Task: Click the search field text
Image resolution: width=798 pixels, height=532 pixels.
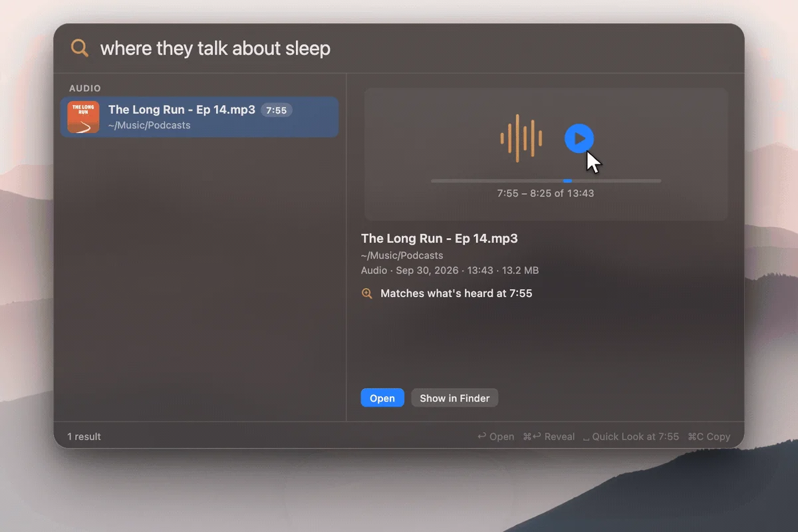Action: [x=215, y=49]
